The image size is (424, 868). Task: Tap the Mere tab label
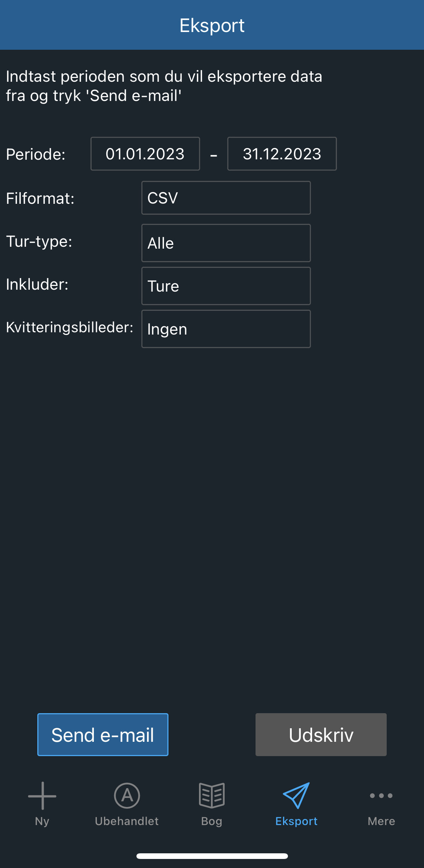coord(381,821)
